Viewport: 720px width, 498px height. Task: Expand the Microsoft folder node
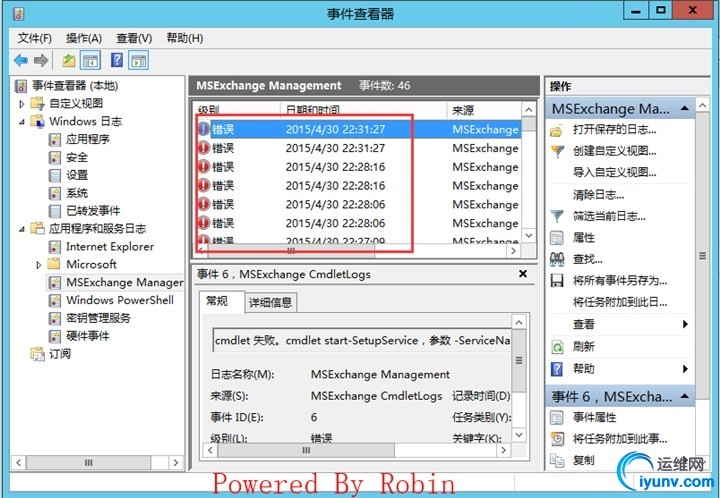(39, 265)
